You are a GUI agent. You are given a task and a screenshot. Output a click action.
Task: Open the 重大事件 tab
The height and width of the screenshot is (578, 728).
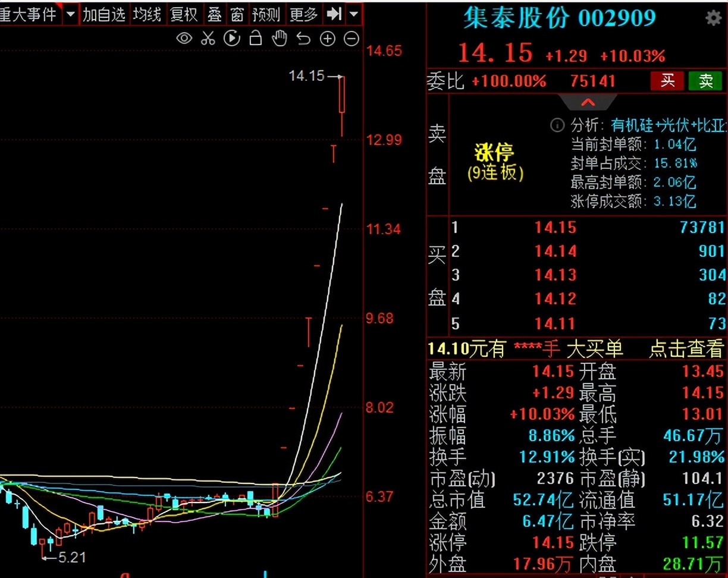[29, 14]
